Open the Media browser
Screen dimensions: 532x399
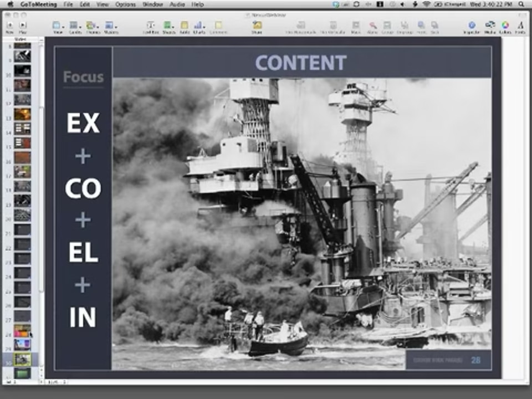[x=490, y=25]
